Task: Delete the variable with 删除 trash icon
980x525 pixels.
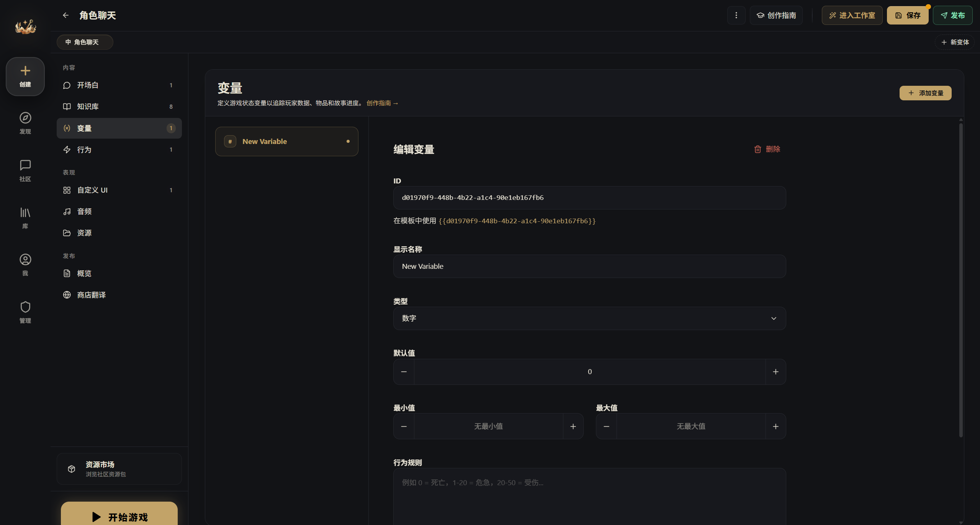Action: (767, 149)
